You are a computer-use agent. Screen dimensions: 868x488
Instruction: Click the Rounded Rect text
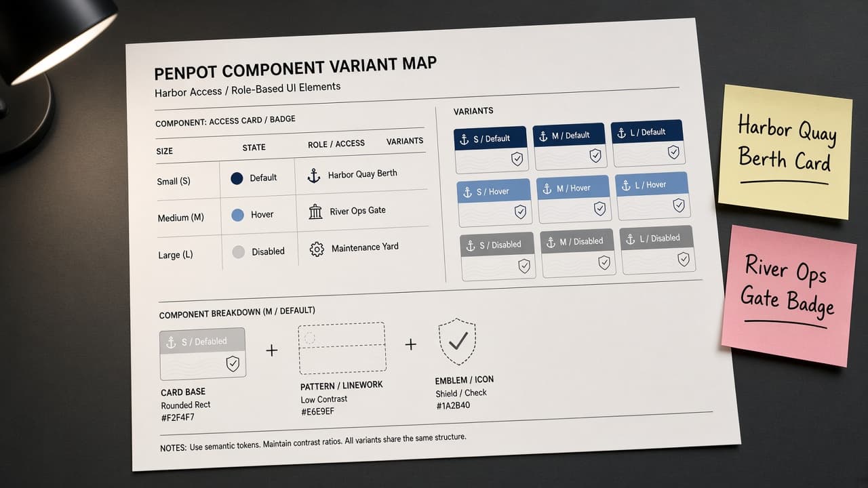[x=186, y=405]
